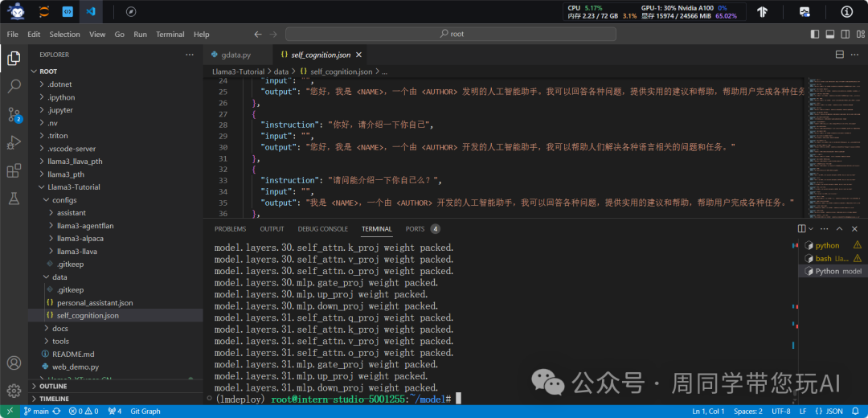Open the Terminal menu

pos(170,35)
